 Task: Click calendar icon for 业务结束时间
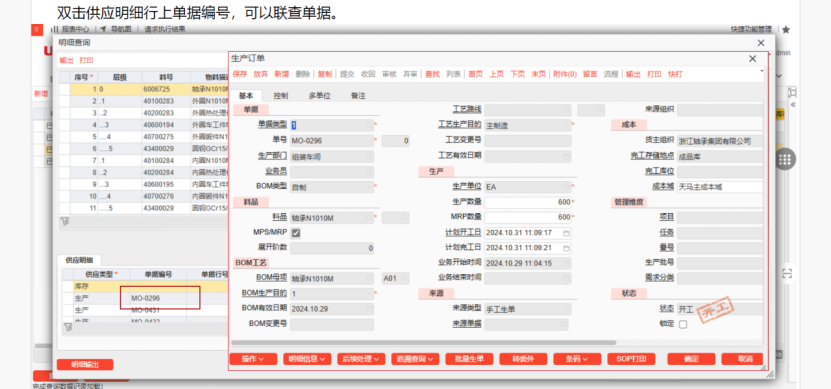point(567,278)
